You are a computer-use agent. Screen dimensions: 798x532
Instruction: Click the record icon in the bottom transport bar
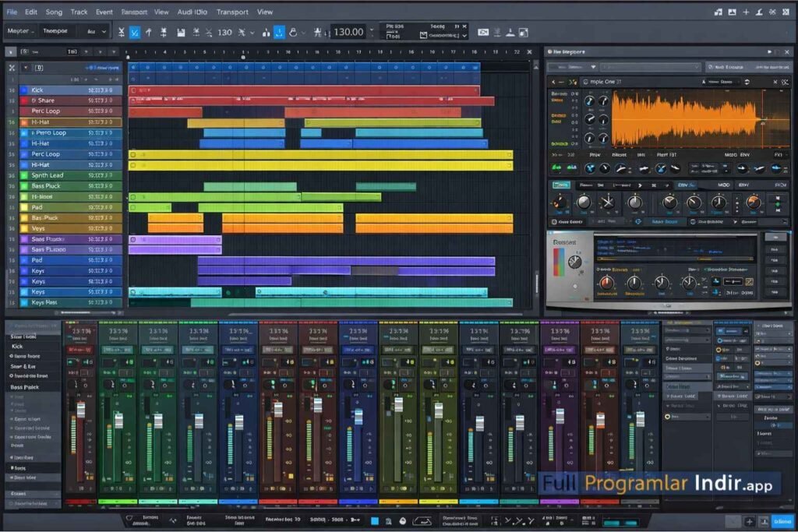click(402, 520)
